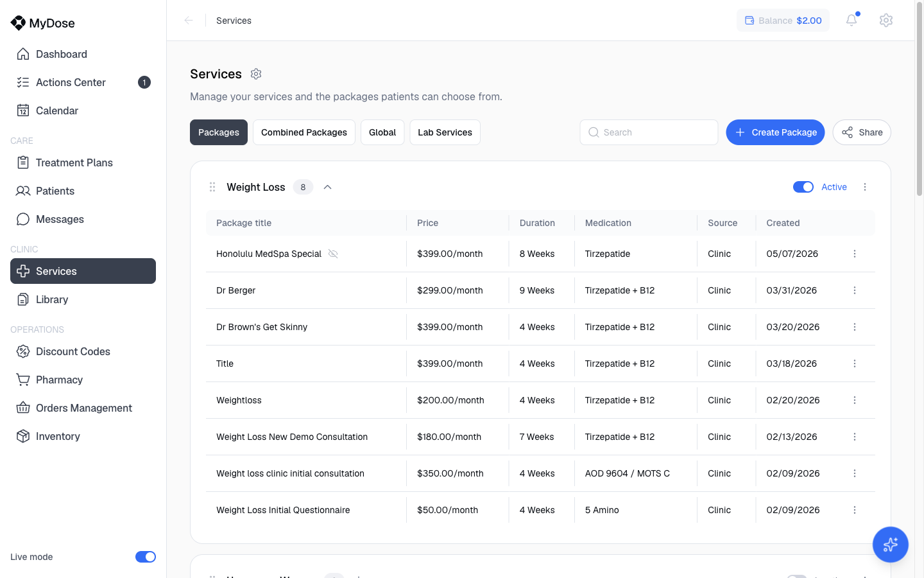The width and height of the screenshot is (924, 578).
Task: Click the 5 Amino medication cell
Action: [602, 510]
